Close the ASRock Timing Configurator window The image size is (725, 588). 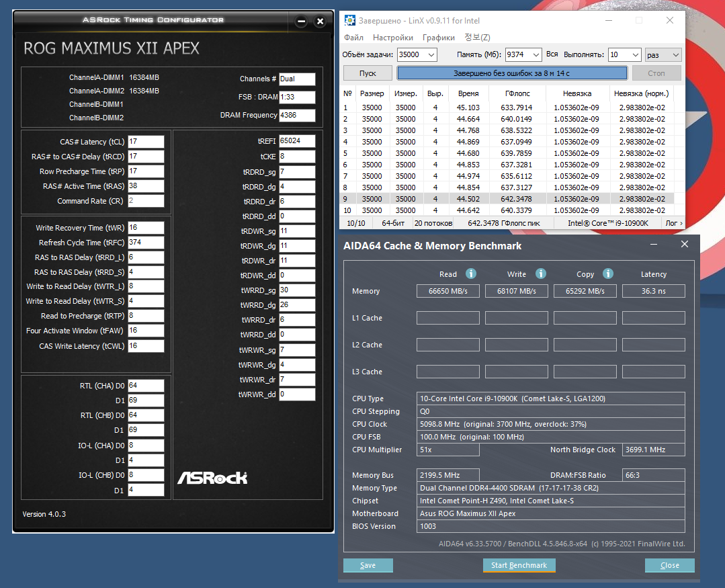pyautogui.click(x=320, y=22)
